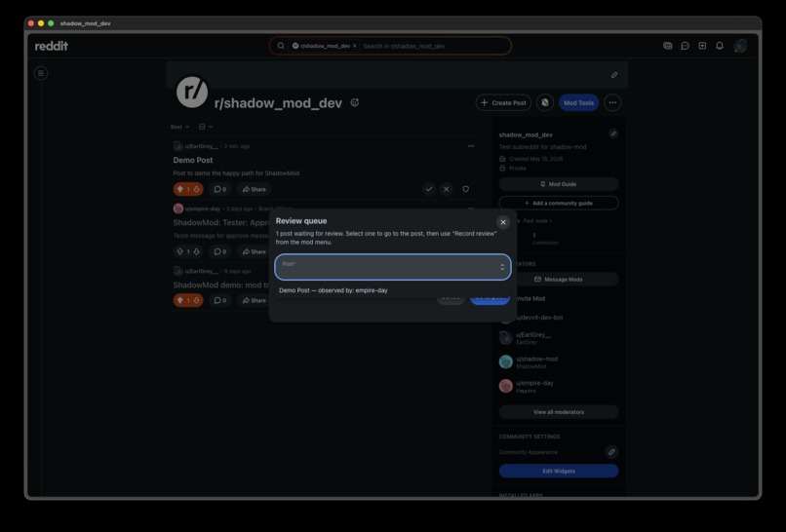
Task: Open comments on the Demo Post
Action: pyautogui.click(x=219, y=189)
